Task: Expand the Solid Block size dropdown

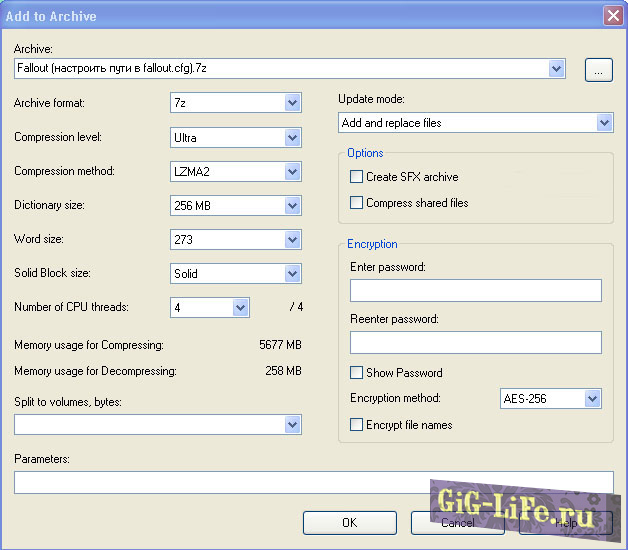Action: tap(292, 273)
